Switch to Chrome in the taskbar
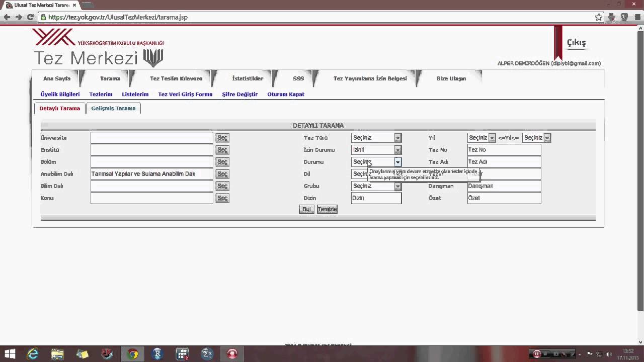 tap(132, 354)
